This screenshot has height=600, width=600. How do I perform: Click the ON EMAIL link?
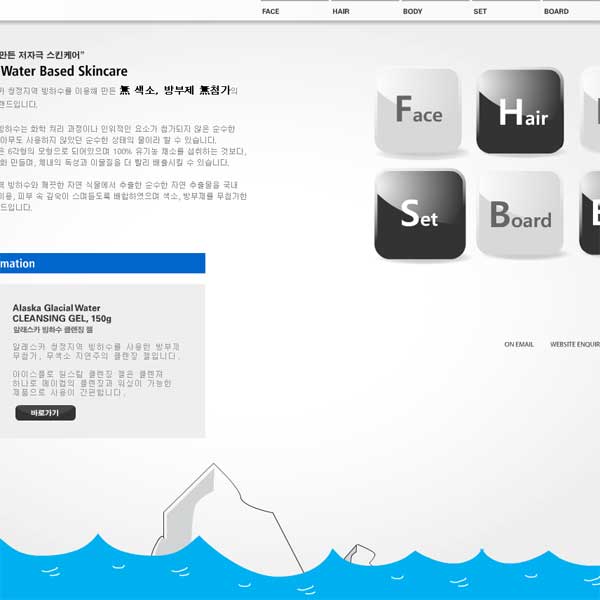click(x=518, y=344)
